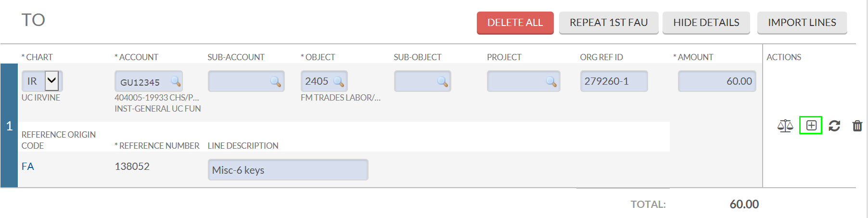Expand the Chart IR dropdown
Viewport: 868px width, 218px height.
(x=51, y=81)
